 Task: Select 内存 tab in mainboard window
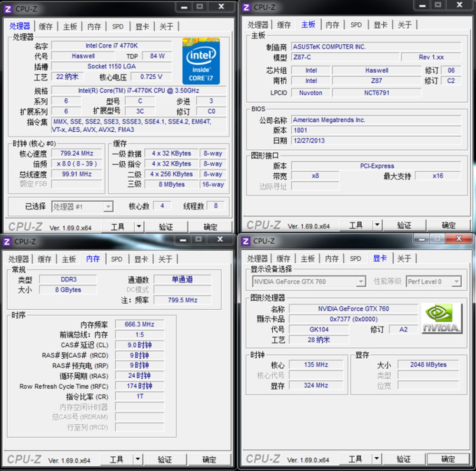tap(332, 25)
